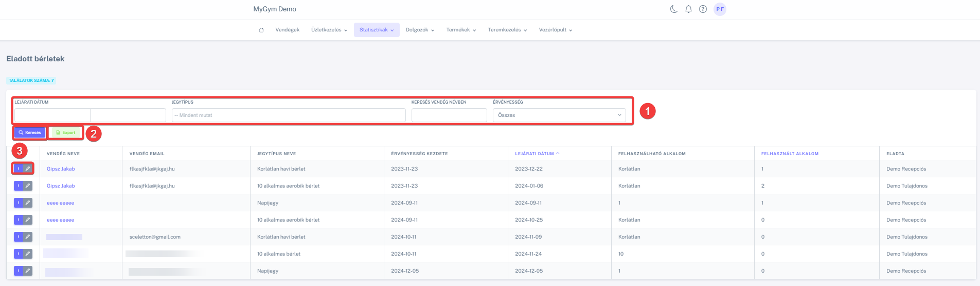The height and width of the screenshot is (286, 980).
Task: Click edit pencil in the sceletton@gmail.com row
Action: tap(28, 237)
